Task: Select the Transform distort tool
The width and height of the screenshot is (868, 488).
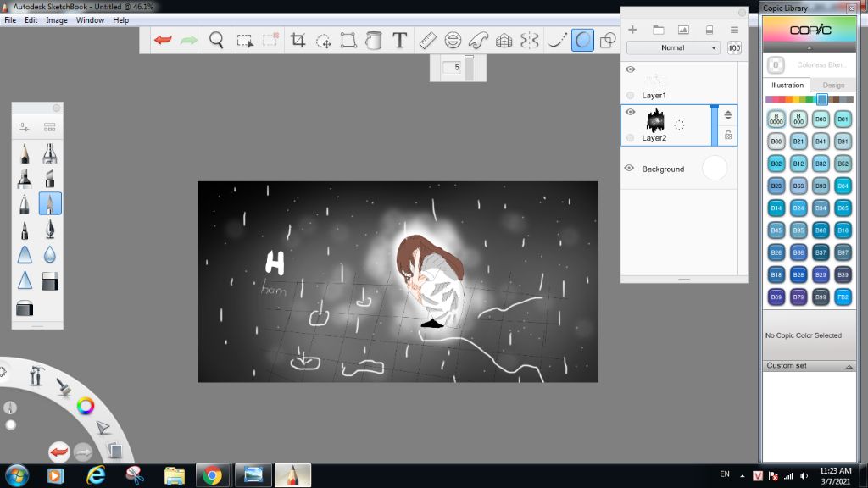Action: 348,40
